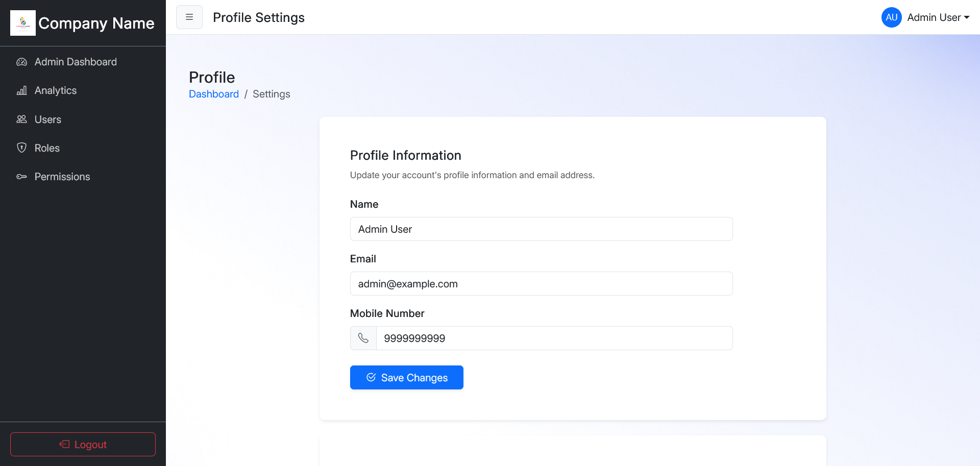Go to the Users menu item
980x466 pixels.
[x=48, y=119]
